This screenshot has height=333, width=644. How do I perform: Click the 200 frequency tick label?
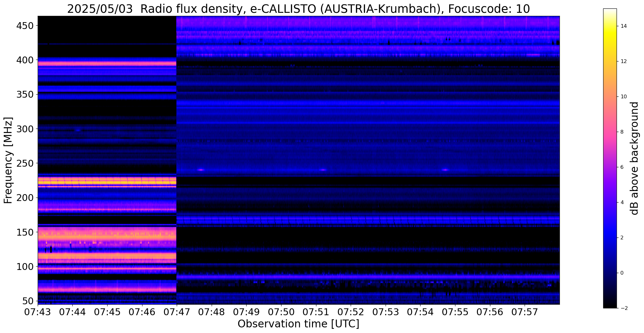25,198
